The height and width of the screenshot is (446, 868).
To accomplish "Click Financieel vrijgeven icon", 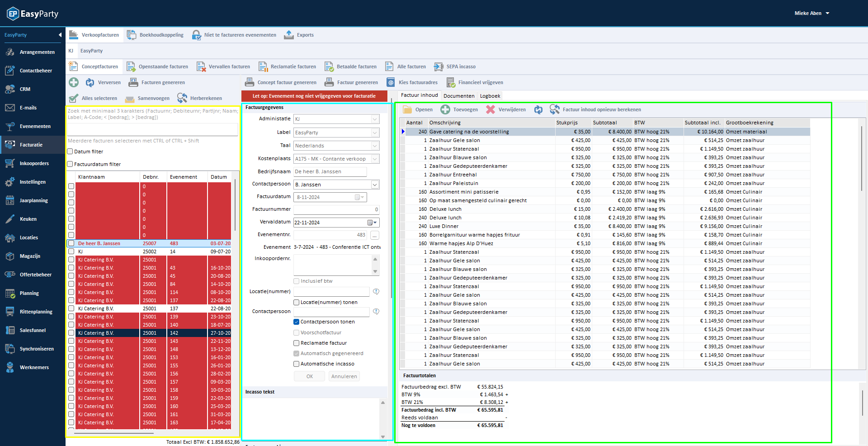I will tap(450, 82).
